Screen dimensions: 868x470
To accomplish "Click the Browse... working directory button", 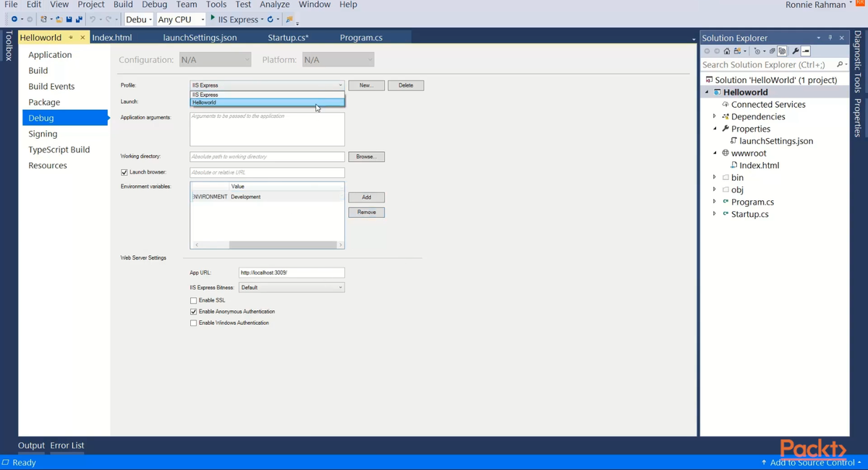I will point(366,156).
